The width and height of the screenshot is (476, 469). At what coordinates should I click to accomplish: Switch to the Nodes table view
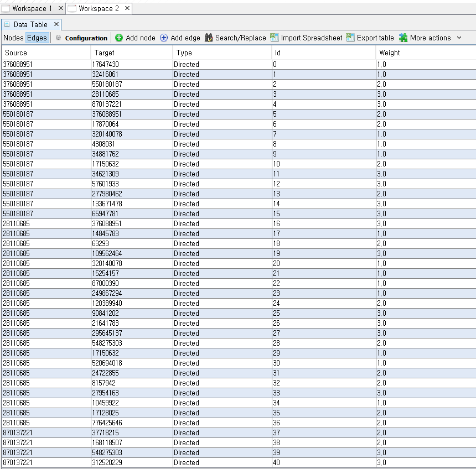pyautogui.click(x=13, y=38)
